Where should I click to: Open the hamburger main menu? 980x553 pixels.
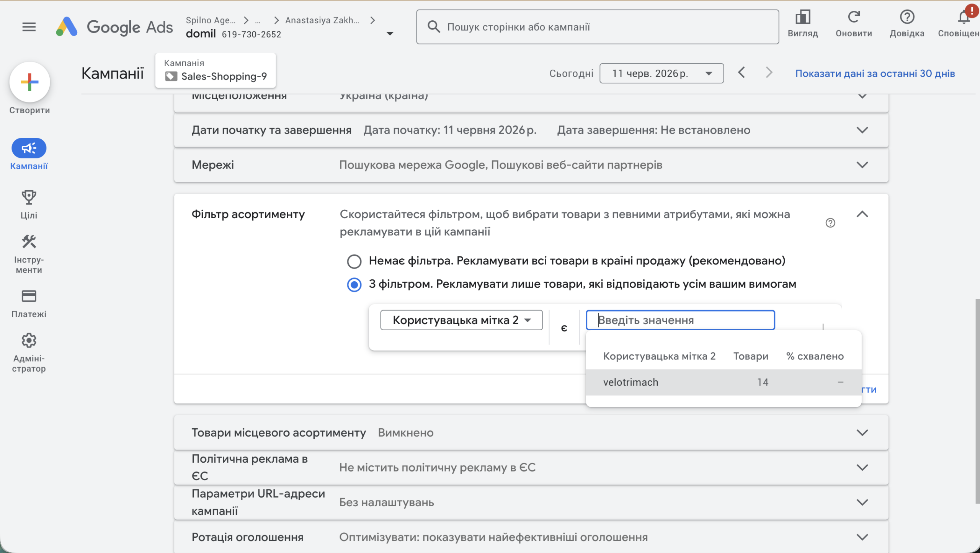[x=29, y=27]
